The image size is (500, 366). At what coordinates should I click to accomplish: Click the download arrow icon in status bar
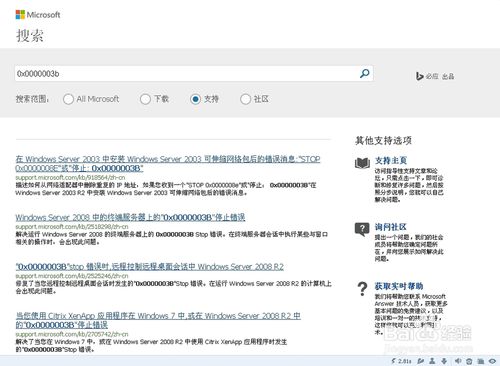pyautogui.click(x=444, y=361)
